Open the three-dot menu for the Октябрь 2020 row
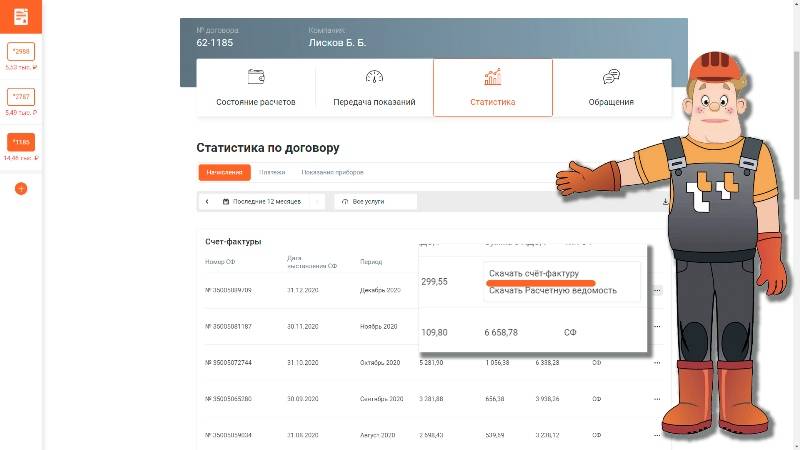This screenshot has width=800, height=450. 657,362
